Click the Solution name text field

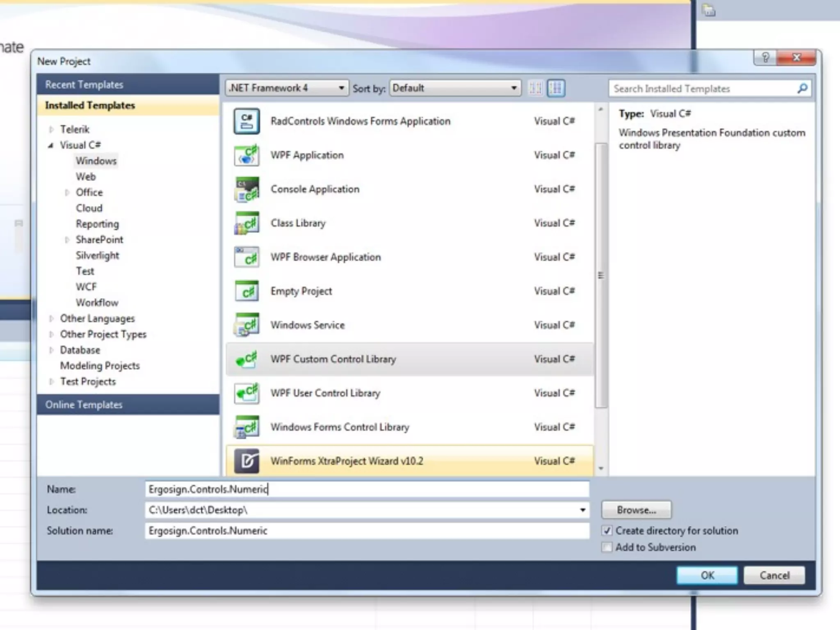(367, 531)
